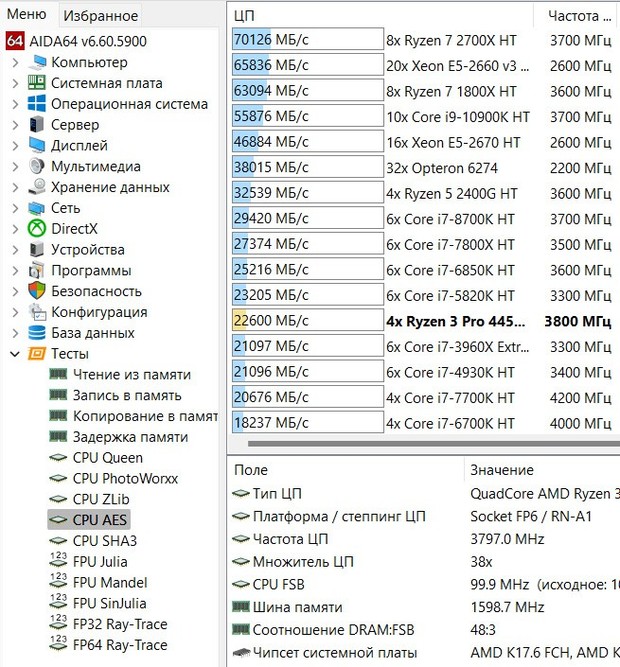Sort by the ЦП column header

(x=381, y=16)
